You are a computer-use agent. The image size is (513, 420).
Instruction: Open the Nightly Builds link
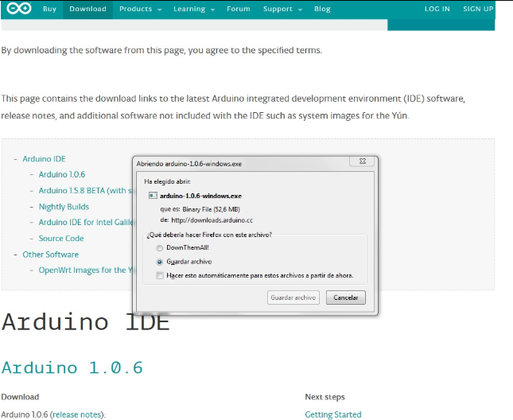[x=64, y=207]
